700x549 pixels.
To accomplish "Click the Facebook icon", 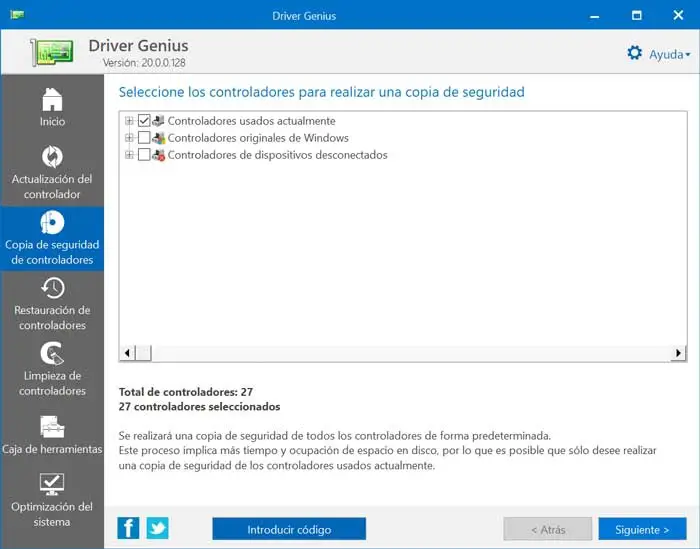I will coord(128,528).
